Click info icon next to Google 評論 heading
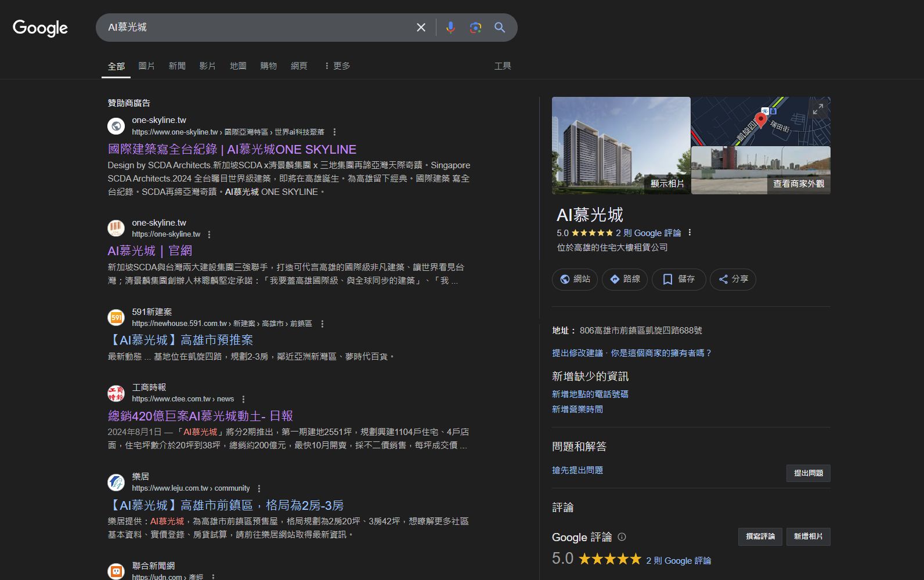Viewport: 924px width, 580px height. pos(622,536)
